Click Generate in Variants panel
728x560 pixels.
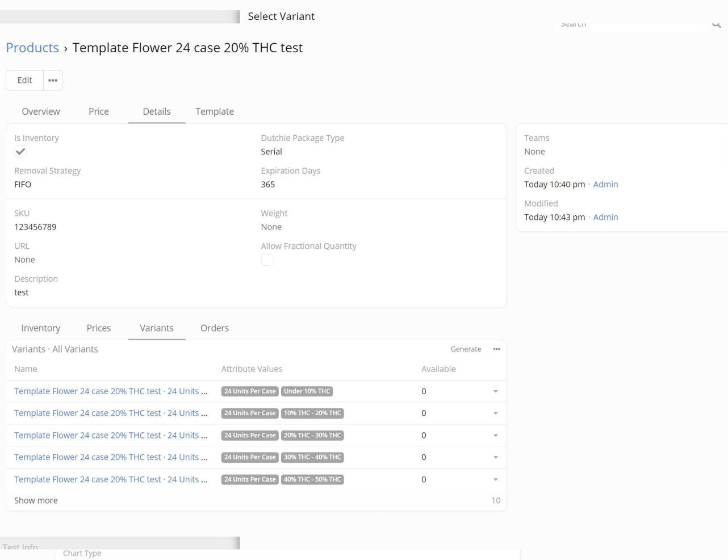point(466,349)
